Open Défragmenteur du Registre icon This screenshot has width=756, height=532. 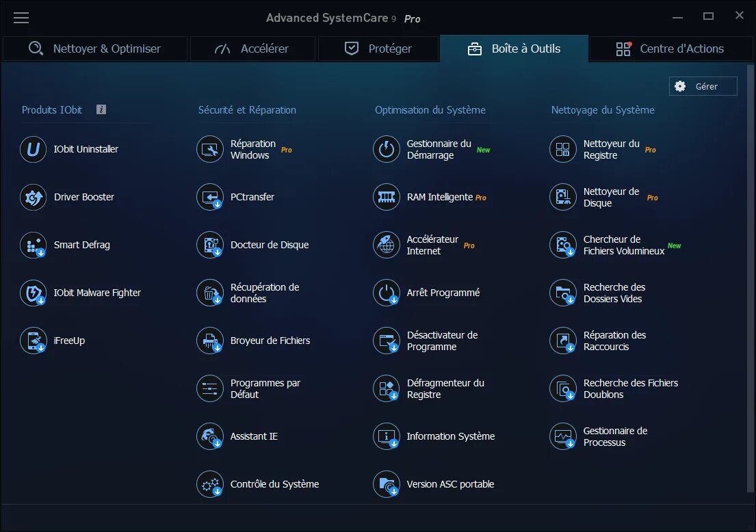coord(386,388)
